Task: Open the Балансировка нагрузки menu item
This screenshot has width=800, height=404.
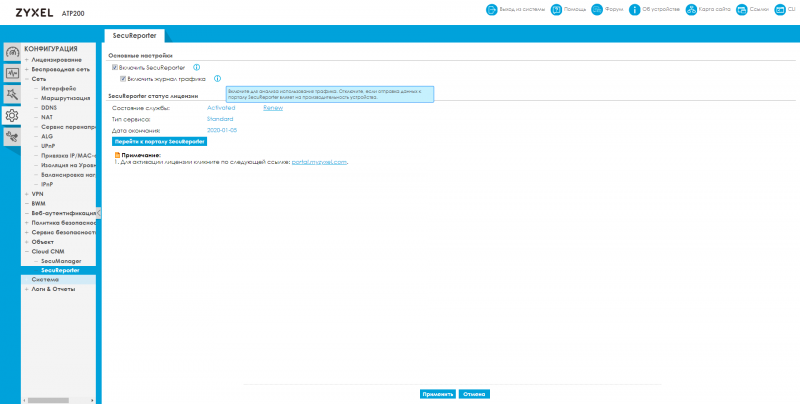Action: (x=68, y=175)
